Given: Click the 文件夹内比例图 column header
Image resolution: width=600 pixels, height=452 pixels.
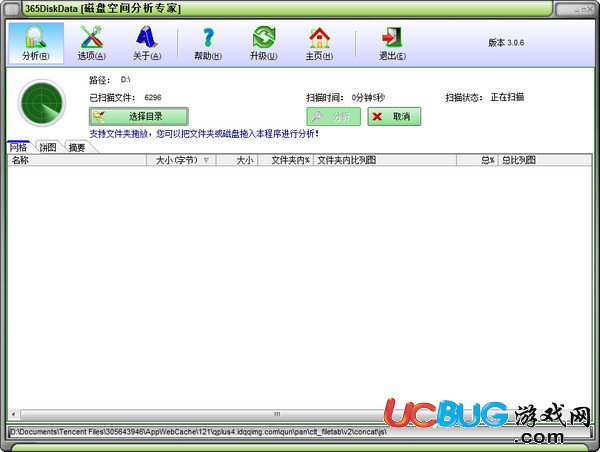Looking at the screenshot, I should click(385, 160).
